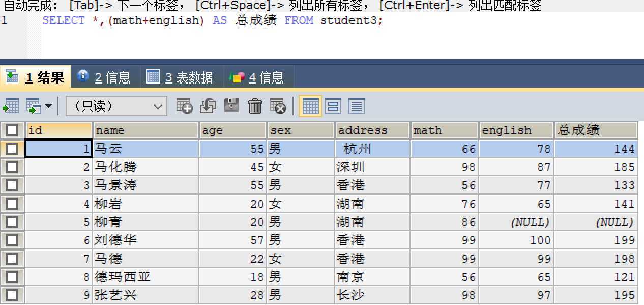Select the NULL cell in 柳青's english column
Image resolution: width=644 pixels, height=305 pixels.
(x=515, y=222)
